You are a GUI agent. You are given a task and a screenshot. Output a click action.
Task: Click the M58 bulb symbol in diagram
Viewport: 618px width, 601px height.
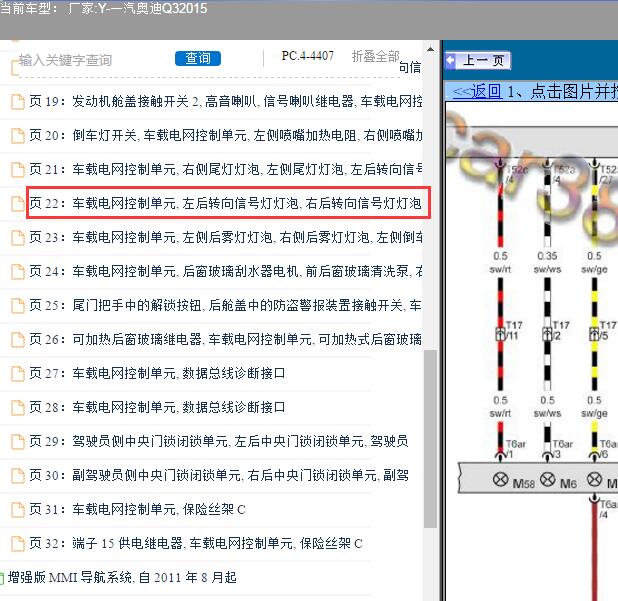[x=501, y=479]
